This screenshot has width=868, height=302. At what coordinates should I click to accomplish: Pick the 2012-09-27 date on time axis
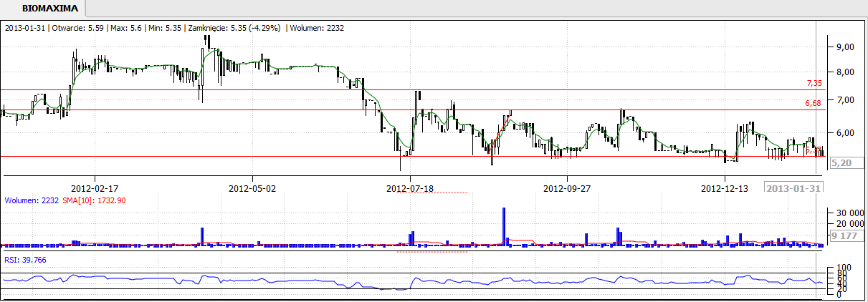click(567, 189)
